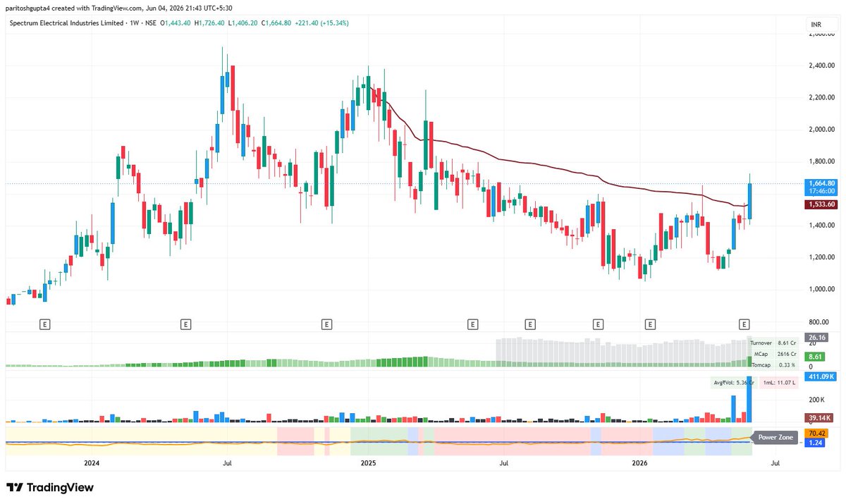Click the 2,200.00 price axis label
The width and height of the screenshot is (846, 504).
click(x=821, y=97)
